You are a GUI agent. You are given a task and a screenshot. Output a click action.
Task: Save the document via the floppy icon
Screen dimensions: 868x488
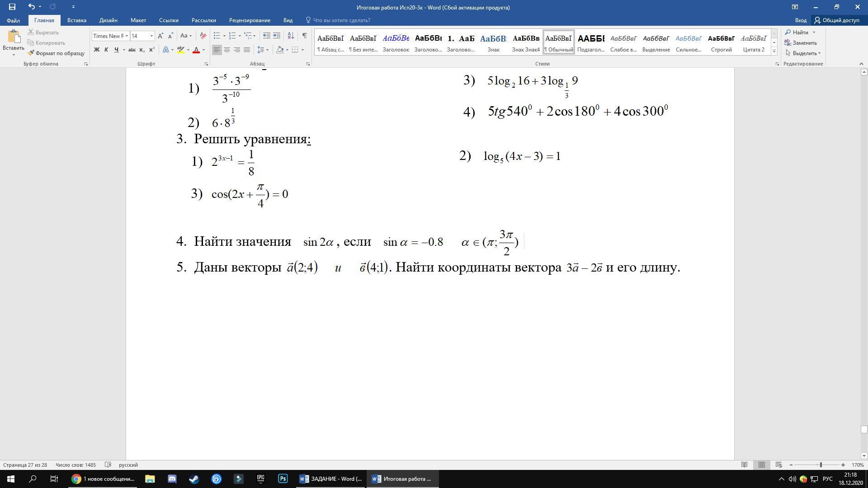12,7
